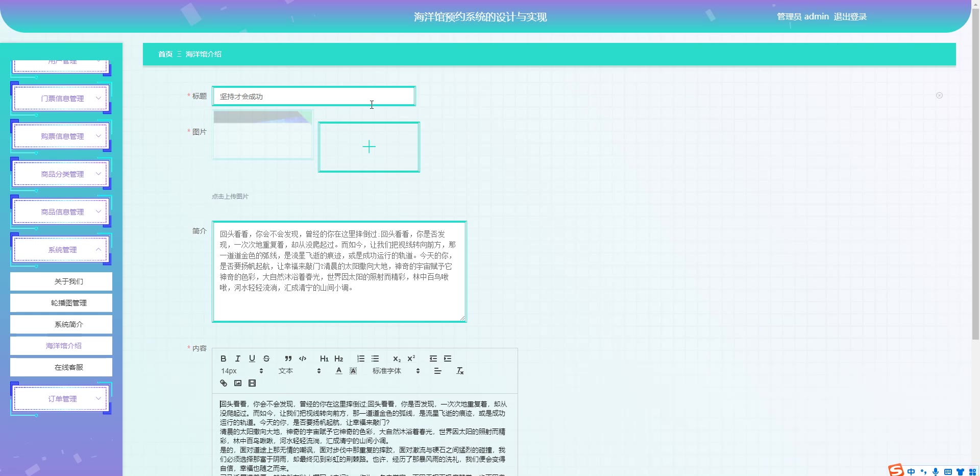Viewport: 980px width, 476px height.
Task: Create an unordered bullet list
Action: tap(375, 359)
